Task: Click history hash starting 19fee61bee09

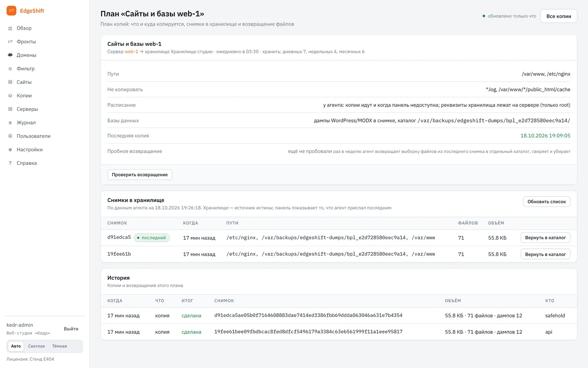Action: (x=308, y=332)
